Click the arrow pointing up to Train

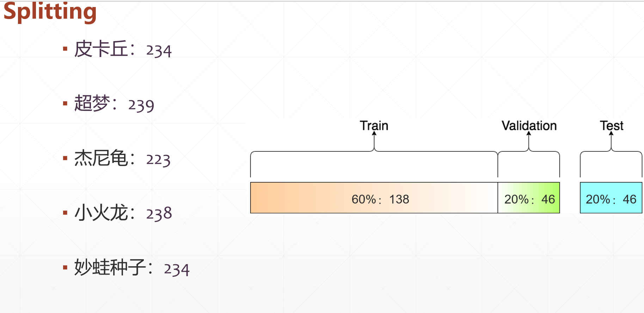coord(374,141)
